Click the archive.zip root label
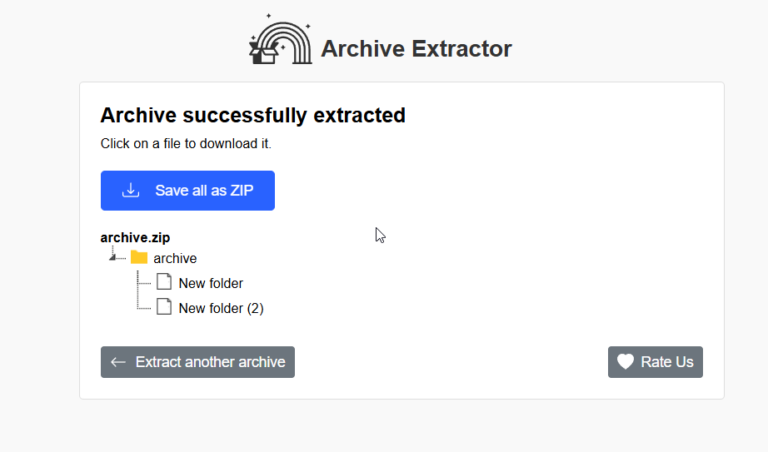 (135, 238)
